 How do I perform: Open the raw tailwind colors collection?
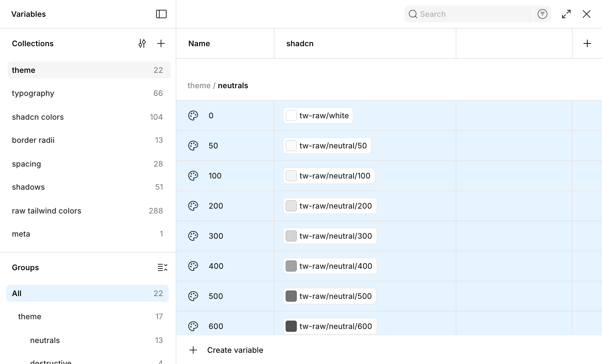point(89,211)
